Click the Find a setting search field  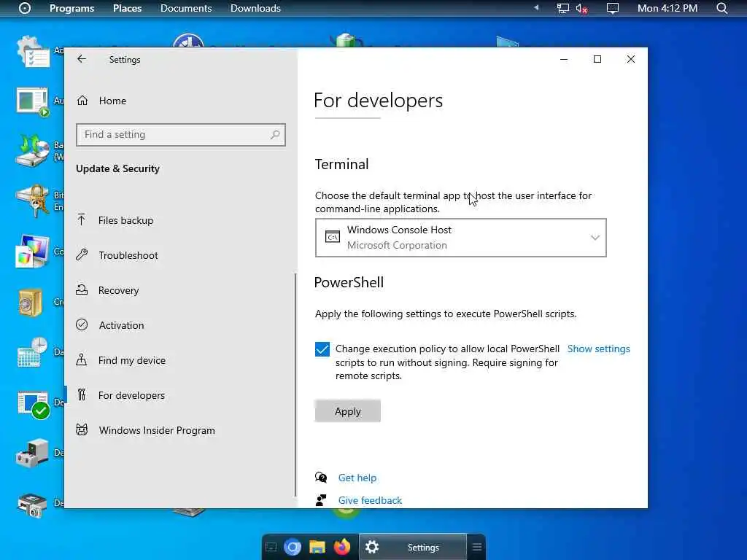click(x=181, y=135)
